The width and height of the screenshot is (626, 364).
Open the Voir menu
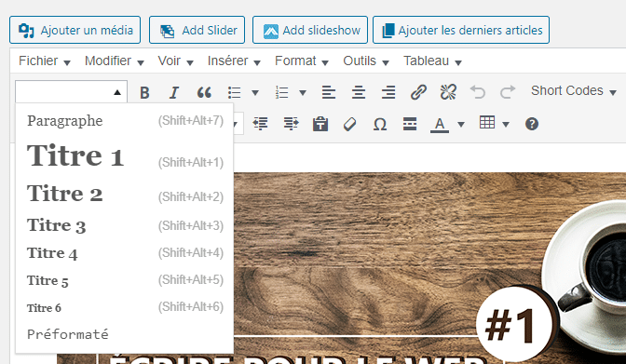[x=175, y=61]
